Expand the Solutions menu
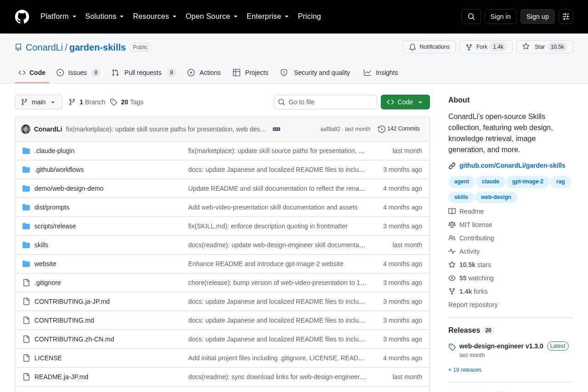The height and width of the screenshot is (392, 588). (105, 17)
